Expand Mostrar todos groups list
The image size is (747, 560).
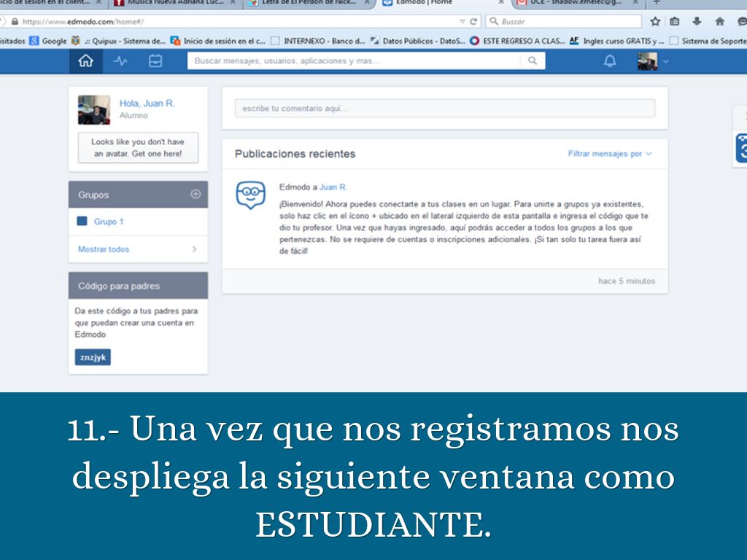[x=138, y=249]
